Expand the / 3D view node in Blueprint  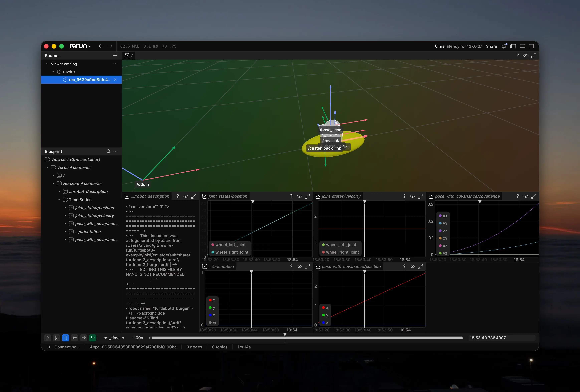(x=53, y=175)
